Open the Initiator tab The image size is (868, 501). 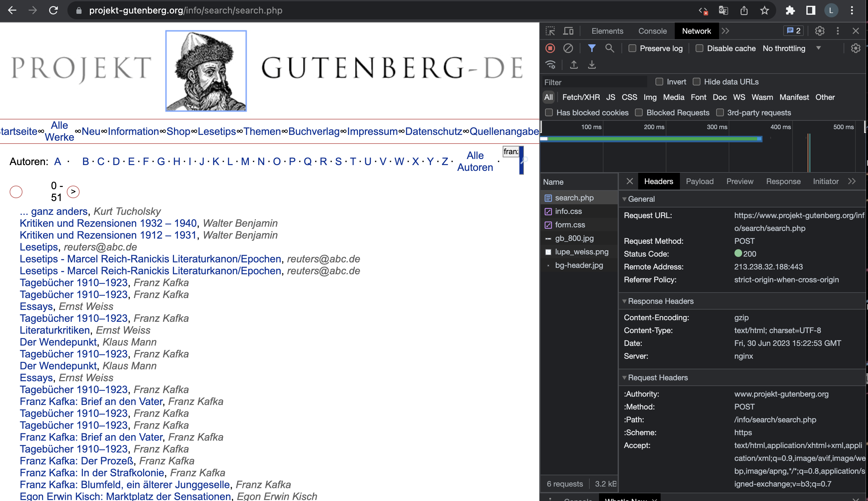click(825, 181)
